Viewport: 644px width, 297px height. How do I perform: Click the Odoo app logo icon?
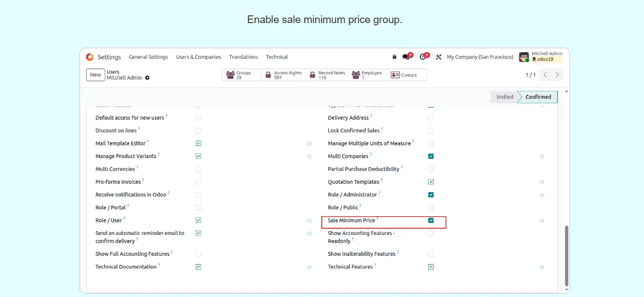(90, 57)
